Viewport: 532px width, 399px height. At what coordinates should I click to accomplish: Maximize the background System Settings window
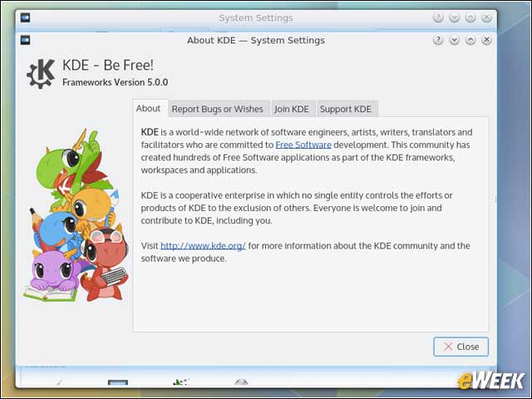(x=470, y=17)
